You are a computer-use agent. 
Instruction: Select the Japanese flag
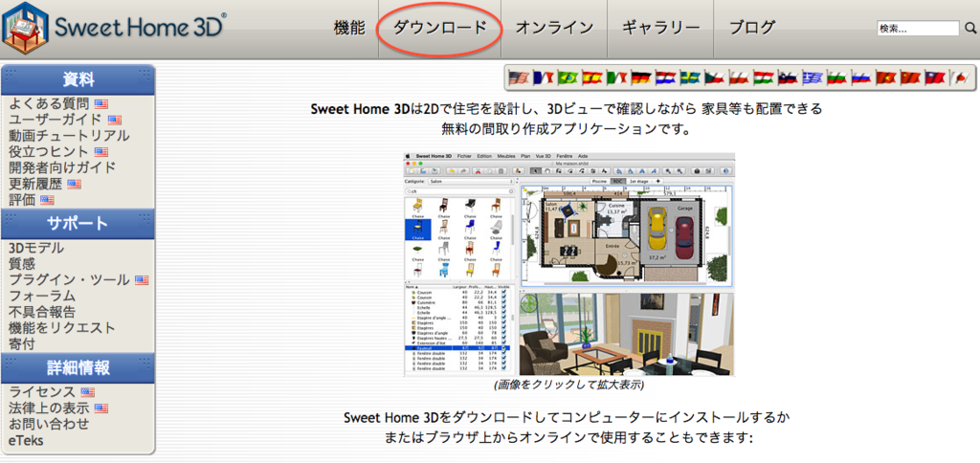click(x=957, y=78)
